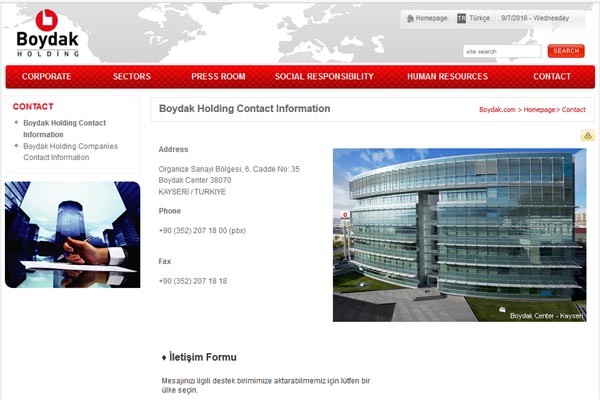The height and width of the screenshot is (400, 600).
Task: Click the handshake image in sidebar
Action: pyautogui.click(x=72, y=235)
